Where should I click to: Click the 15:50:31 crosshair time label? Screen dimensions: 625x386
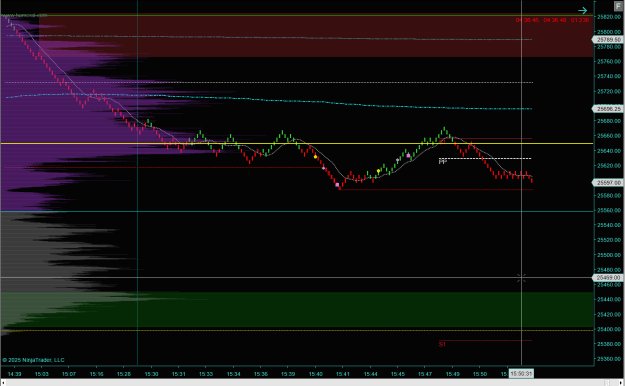pyautogui.click(x=521, y=374)
